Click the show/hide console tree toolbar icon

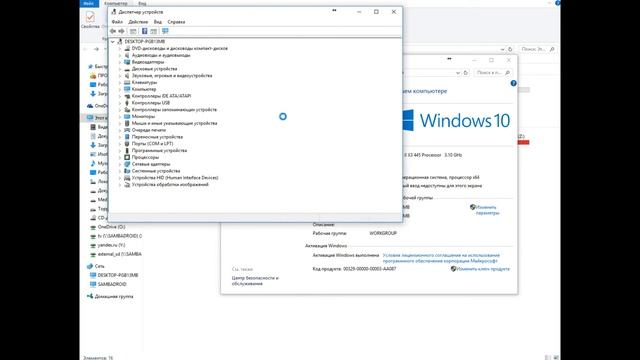point(133,31)
